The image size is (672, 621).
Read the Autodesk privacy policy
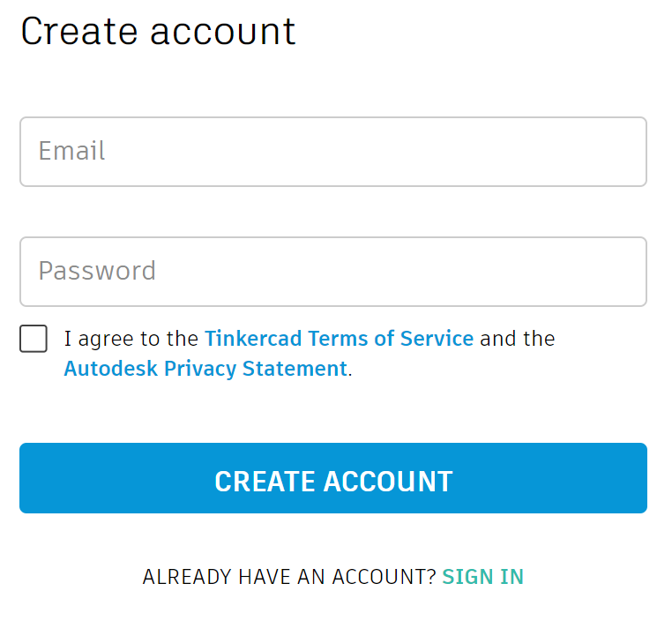click(x=205, y=369)
